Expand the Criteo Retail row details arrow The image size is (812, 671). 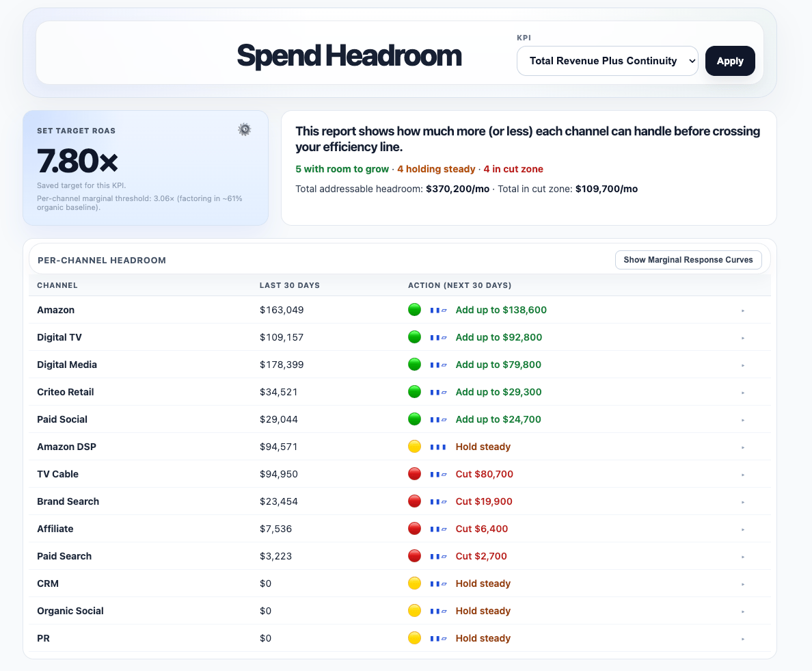click(742, 393)
